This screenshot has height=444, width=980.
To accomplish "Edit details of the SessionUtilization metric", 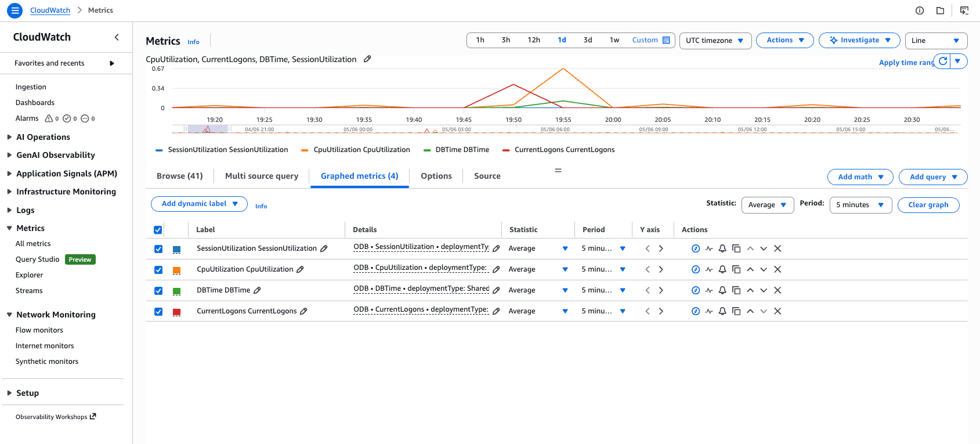I will click(x=496, y=248).
